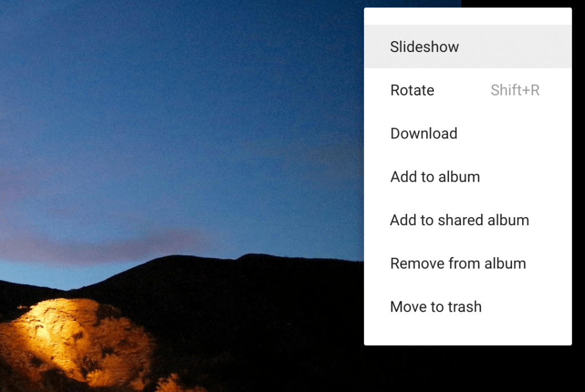The height and width of the screenshot is (392, 585).
Task: Choose Download to save the photo
Action: point(423,134)
